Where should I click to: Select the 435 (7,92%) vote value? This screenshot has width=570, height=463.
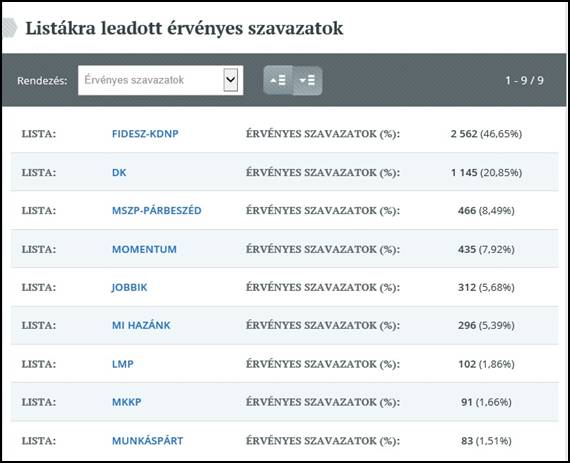coord(486,249)
